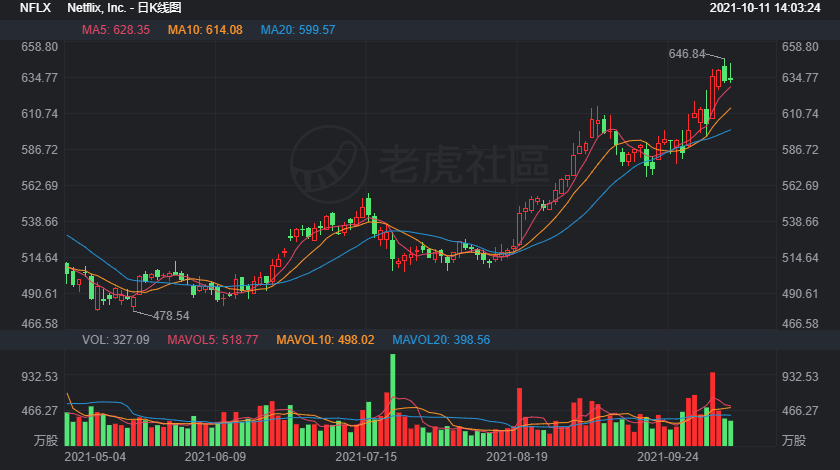
Task: Click the tall red volume bar near 2021-08-19
Action: point(519,417)
